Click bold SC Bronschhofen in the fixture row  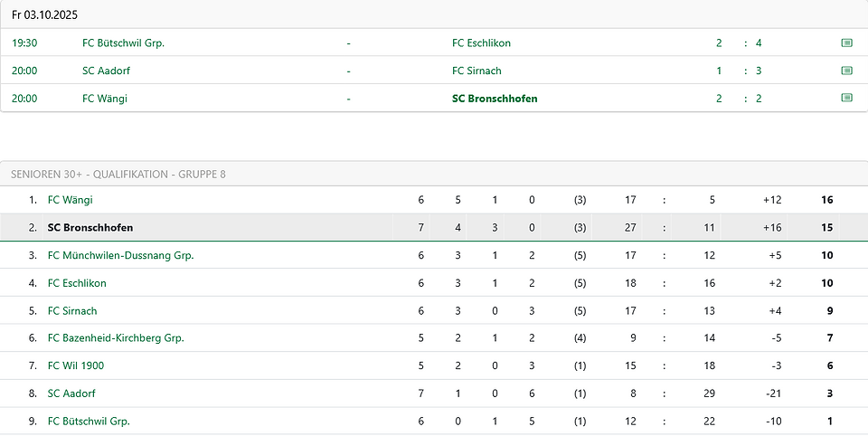(495, 99)
